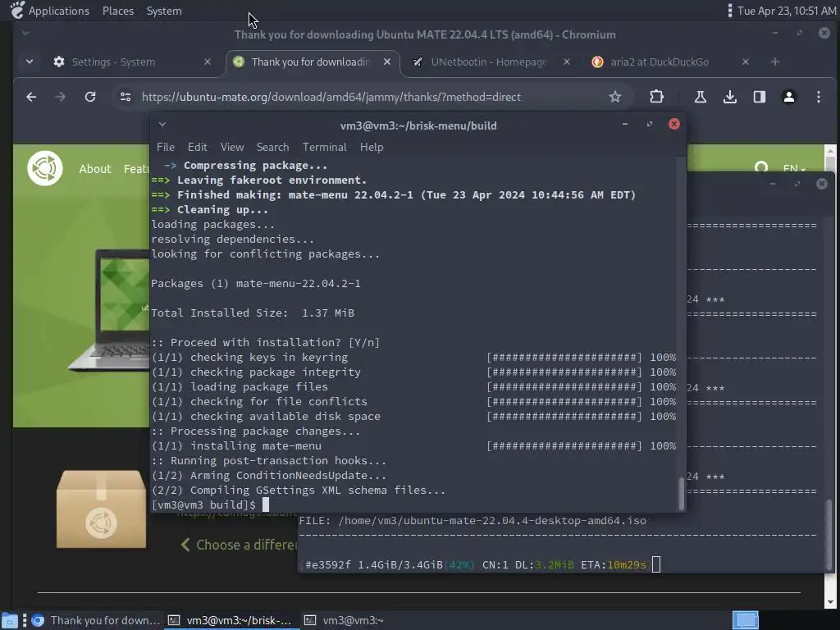The image size is (840, 630).
Task: Close the aria2 DuckDuckGo tab
Action: point(745,62)
